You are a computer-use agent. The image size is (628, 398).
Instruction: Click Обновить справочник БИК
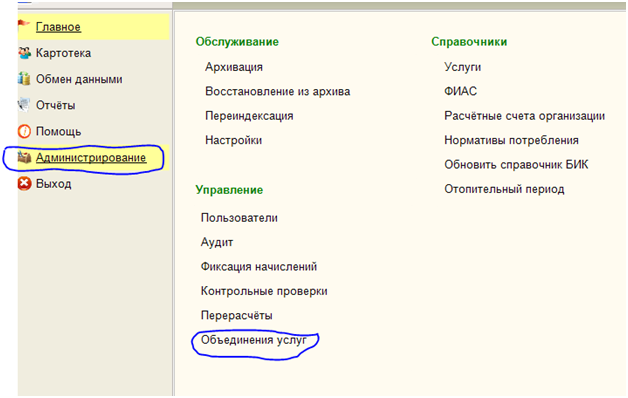516,165
